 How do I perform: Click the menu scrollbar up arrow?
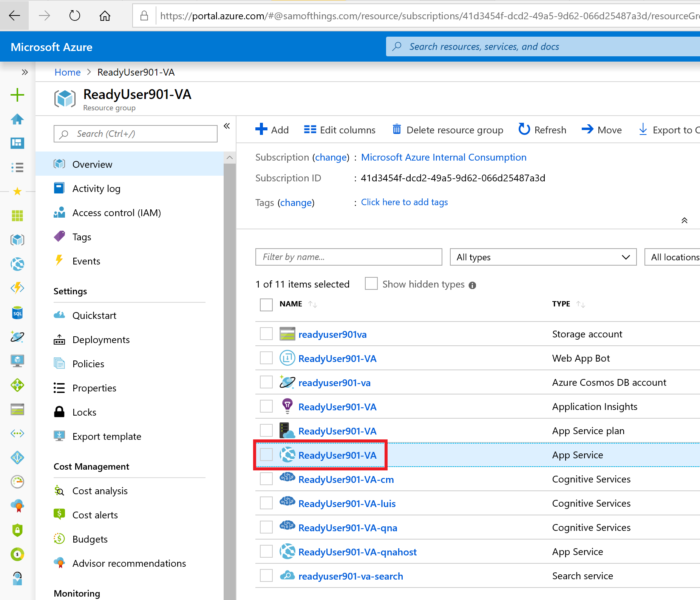230,158
